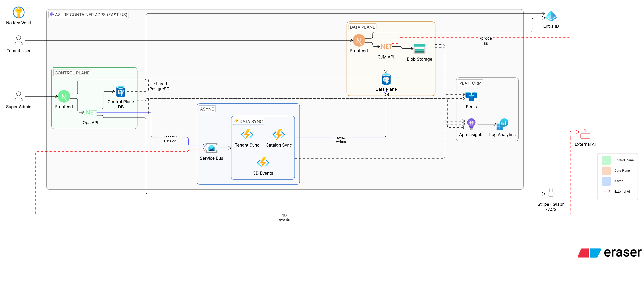644x285 pixels.
Task: Click the '3D events' connection label
Action: point(284,217)
